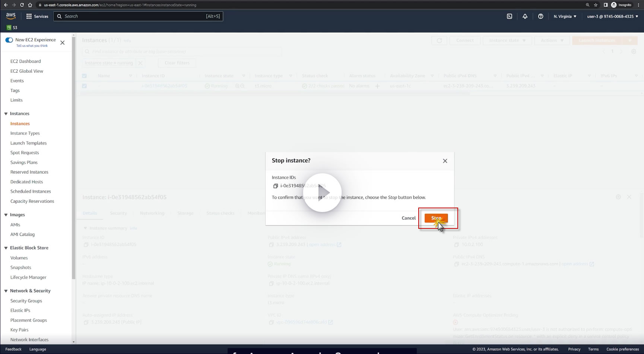Go to Key Pairs
This screenshot has width=644, height=354.
(19, 330)
